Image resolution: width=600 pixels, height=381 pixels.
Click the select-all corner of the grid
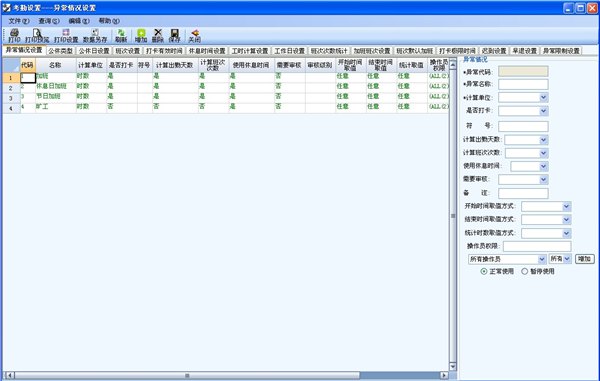(11, 65)
